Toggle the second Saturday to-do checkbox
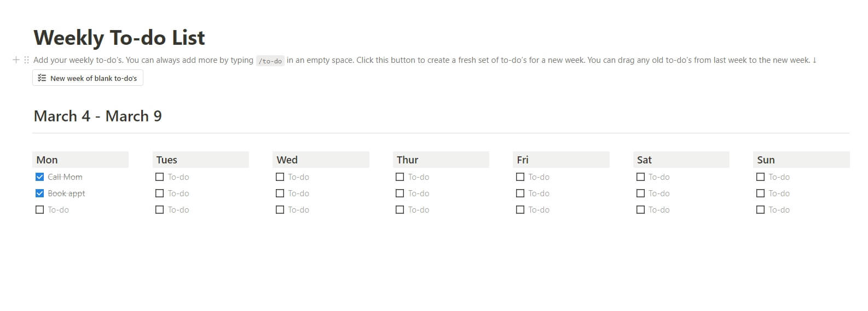868x311 pixels. coord(641,193)
